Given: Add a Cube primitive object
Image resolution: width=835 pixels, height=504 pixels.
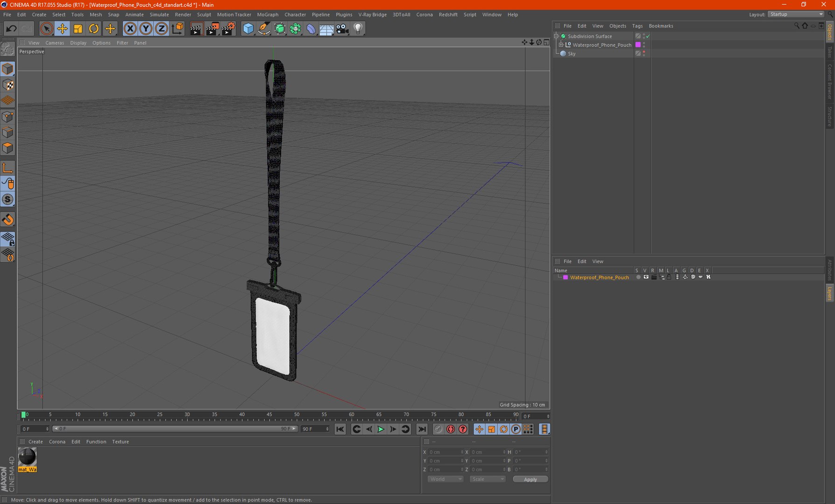Looking at the screenshot, I should click(x=248, y=28).
